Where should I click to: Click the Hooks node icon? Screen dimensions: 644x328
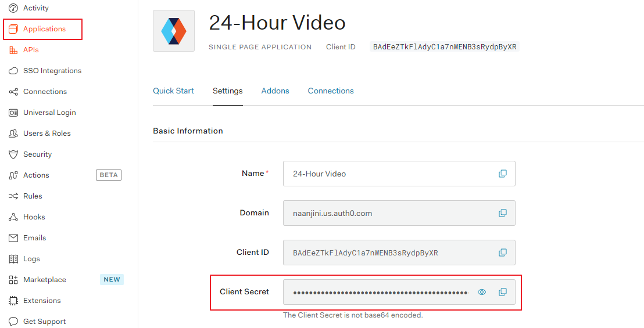tap(13, 217)
